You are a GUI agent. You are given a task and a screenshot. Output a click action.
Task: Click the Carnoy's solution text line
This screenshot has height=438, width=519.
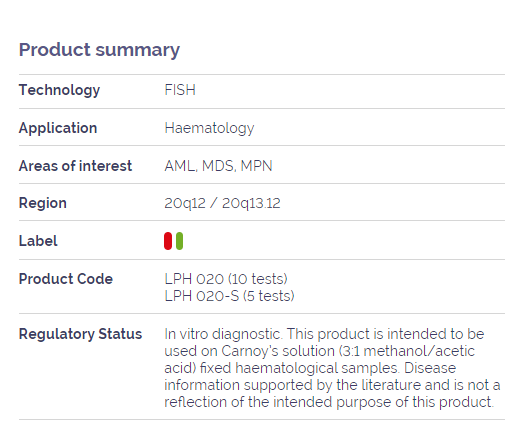point(319,351)
